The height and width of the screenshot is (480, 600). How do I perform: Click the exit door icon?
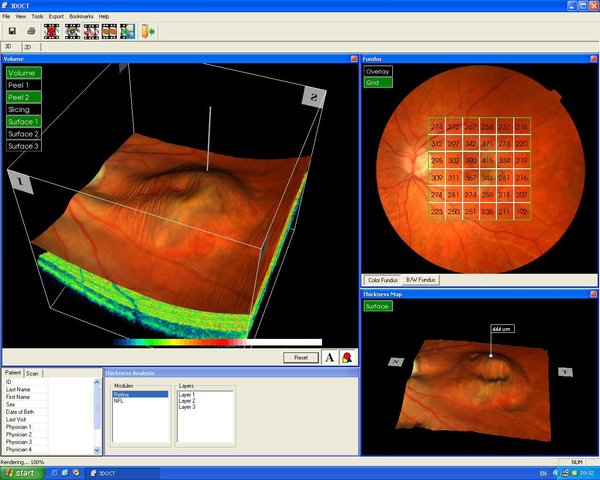(x=148, y=31)
